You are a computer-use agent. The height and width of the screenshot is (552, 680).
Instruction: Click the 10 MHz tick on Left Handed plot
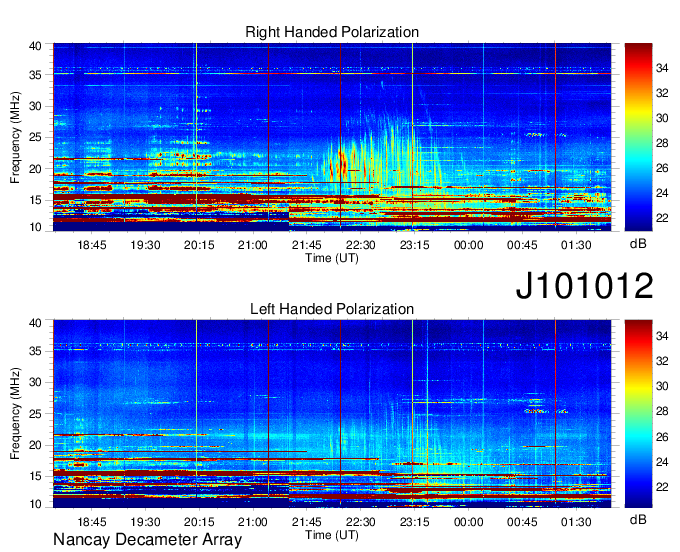35,504
